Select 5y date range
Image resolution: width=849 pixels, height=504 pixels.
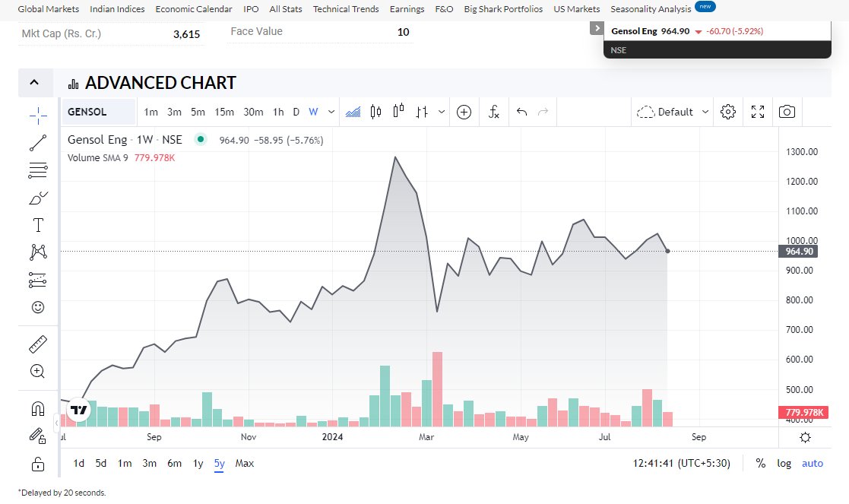(x=220, y=464)
